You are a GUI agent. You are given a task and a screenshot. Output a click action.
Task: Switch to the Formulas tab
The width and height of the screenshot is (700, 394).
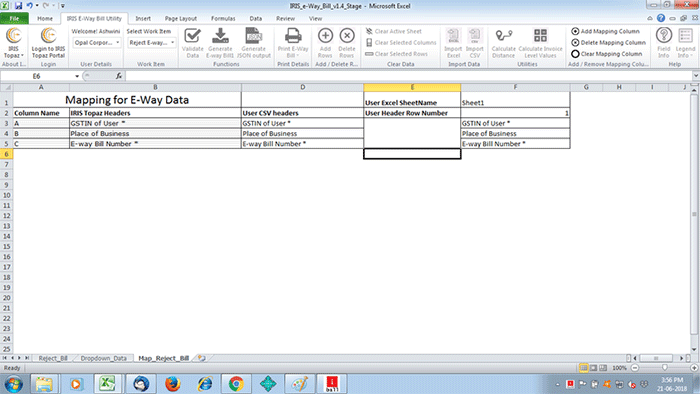coord(223,18)
